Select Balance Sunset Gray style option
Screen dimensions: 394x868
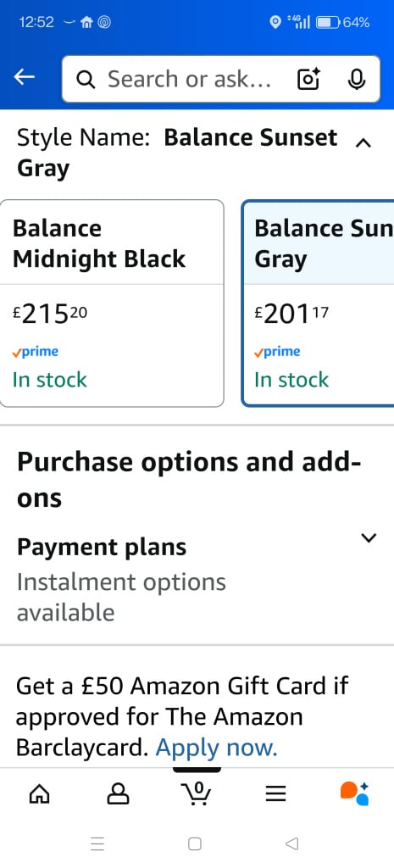tap(319, 303)
